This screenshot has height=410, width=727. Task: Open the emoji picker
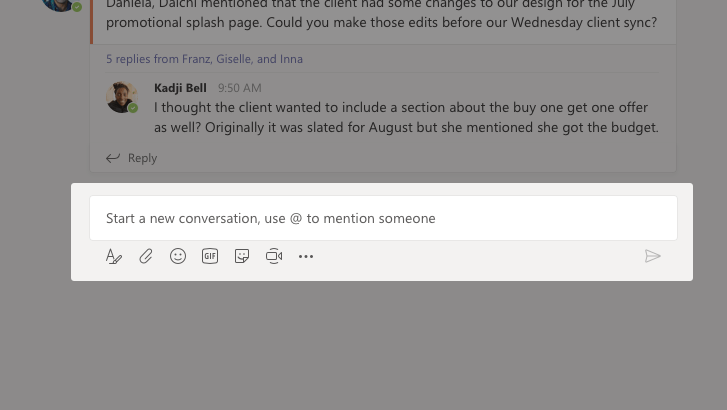[178, 257]
